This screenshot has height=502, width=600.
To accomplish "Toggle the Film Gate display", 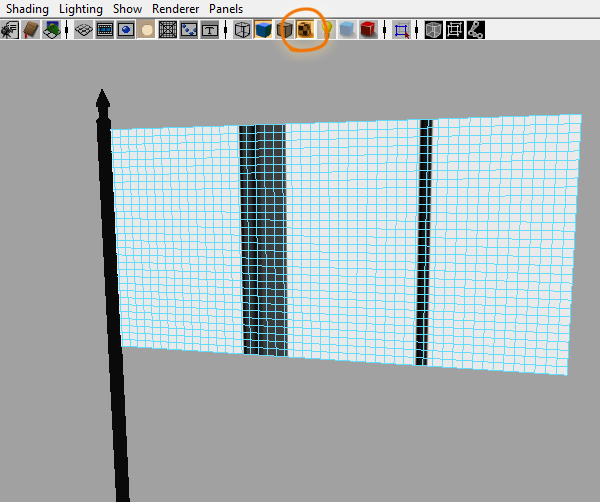I will 104,30.
